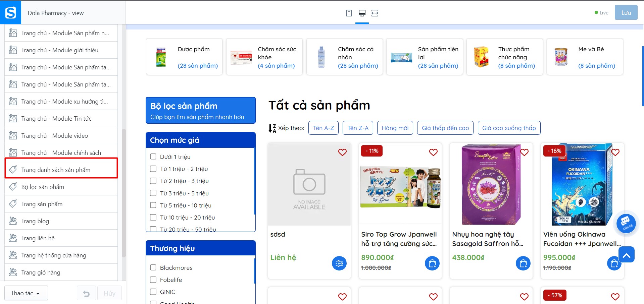The image size is (644, 304).
Task: Add Nhụy hoa nghệ tây to cart icon
Action: (523, 263)
